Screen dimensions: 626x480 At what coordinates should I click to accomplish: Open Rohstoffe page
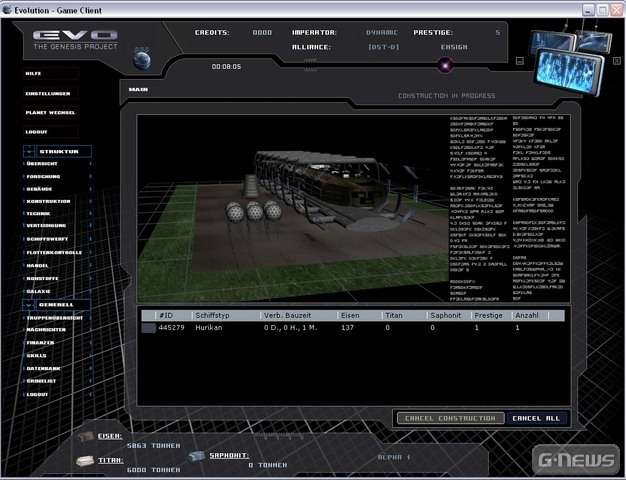point(42,278)
